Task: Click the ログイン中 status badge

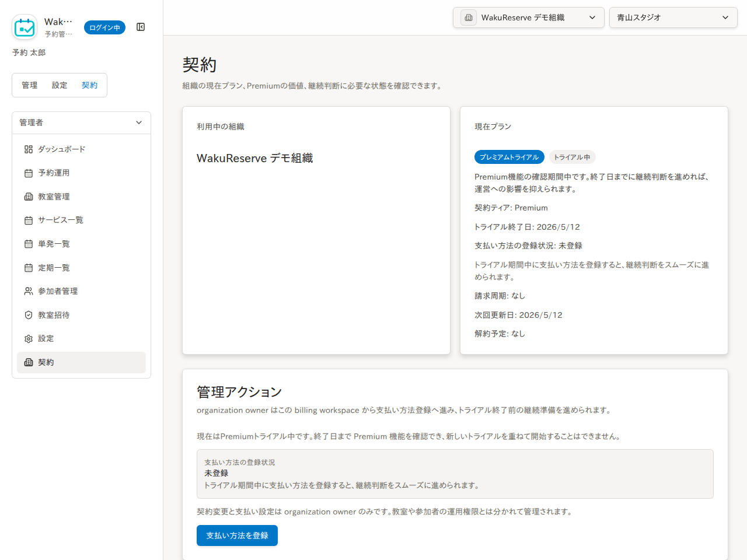Action: pos(104,27)
